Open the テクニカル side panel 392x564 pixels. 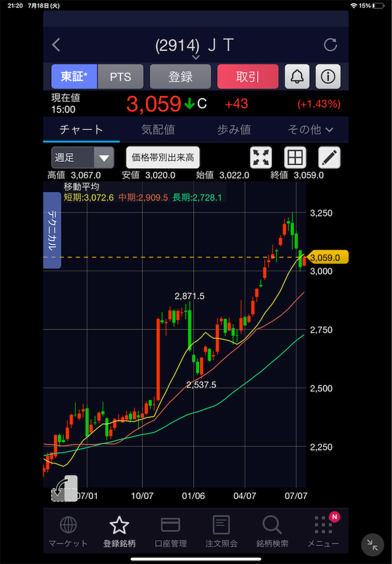point(52,230)
